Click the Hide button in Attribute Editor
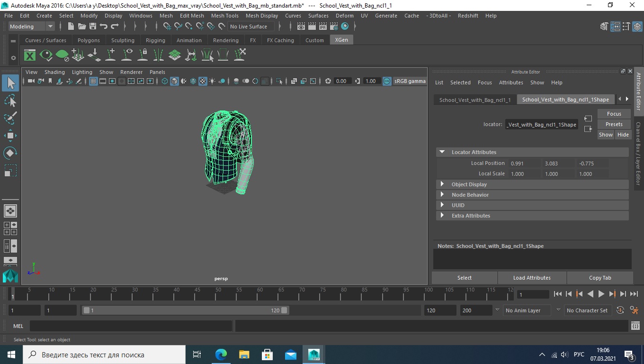Viewport: 644px width, 364px height. 623,135
